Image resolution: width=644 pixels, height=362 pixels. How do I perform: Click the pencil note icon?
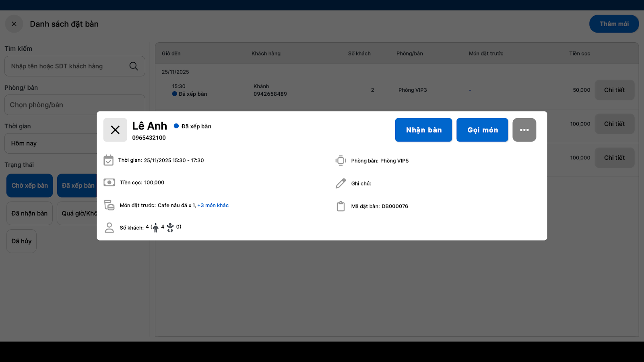(341, 183)
